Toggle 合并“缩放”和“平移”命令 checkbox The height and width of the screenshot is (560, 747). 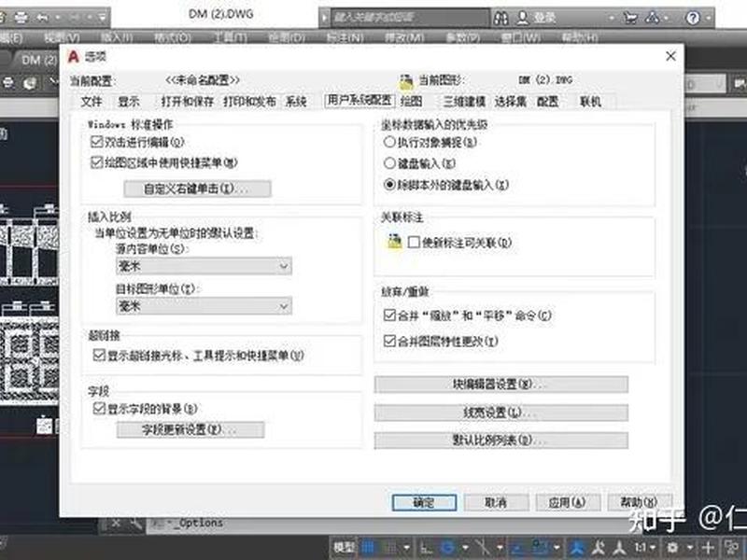[x=389, y=315]
